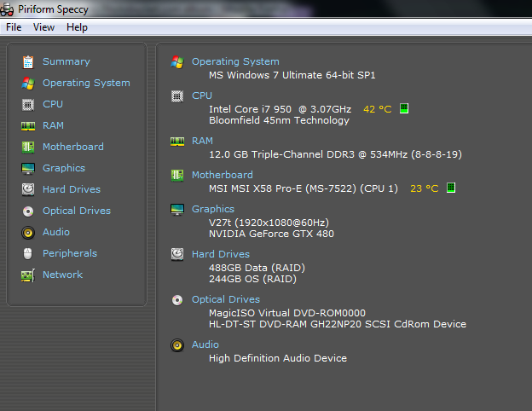The width and height of the screenshot is (532, 411).
Task: Switch to Graphics section in sidebar
Action: coord(64,168)
